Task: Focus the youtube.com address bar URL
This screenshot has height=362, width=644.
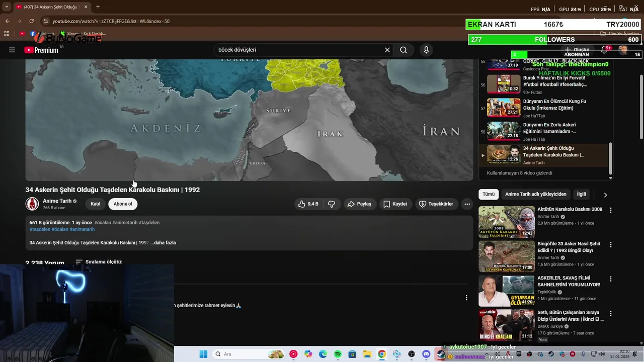Action: click(x=111, y=21)
